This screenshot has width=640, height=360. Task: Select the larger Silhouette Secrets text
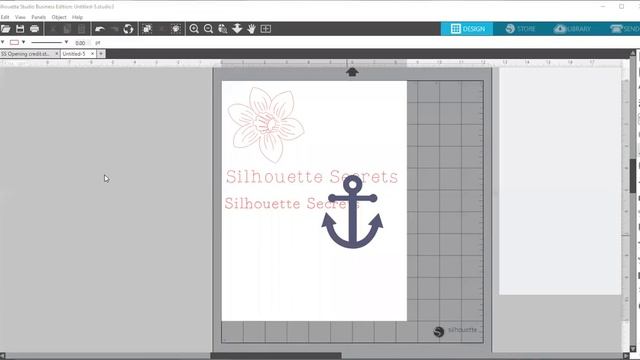pos(312,177)
